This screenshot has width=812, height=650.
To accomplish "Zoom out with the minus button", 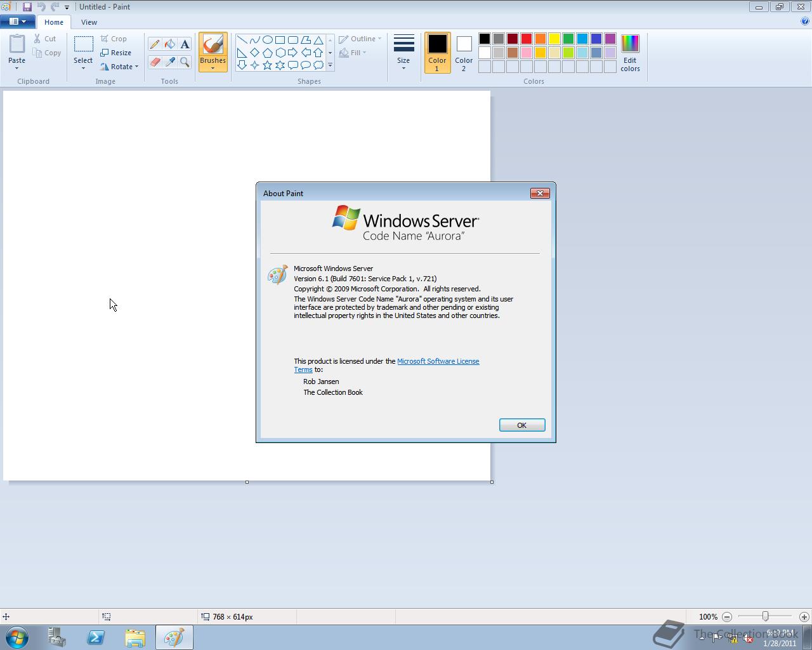I will [727, 616].
